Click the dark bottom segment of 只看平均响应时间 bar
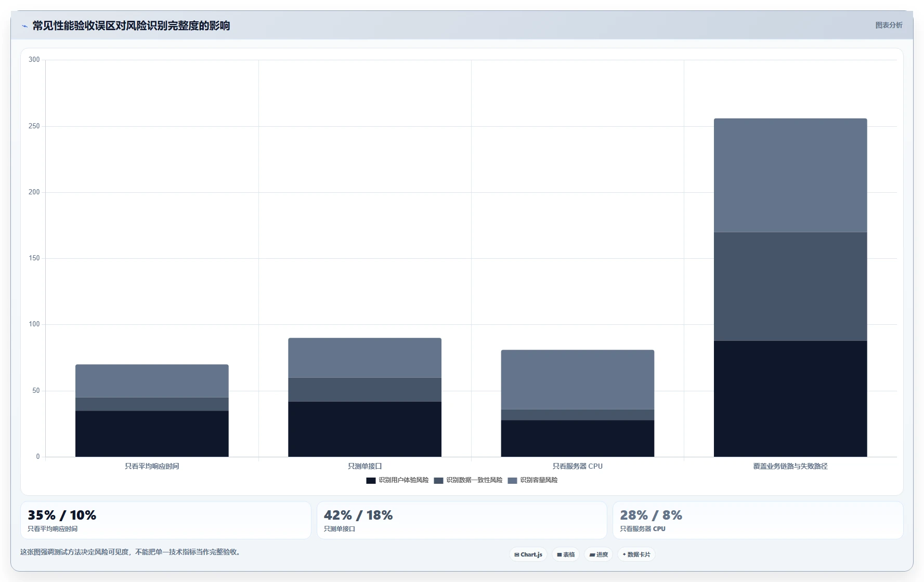The width and height of the screenshot is (924, 582). click(152, 434)
